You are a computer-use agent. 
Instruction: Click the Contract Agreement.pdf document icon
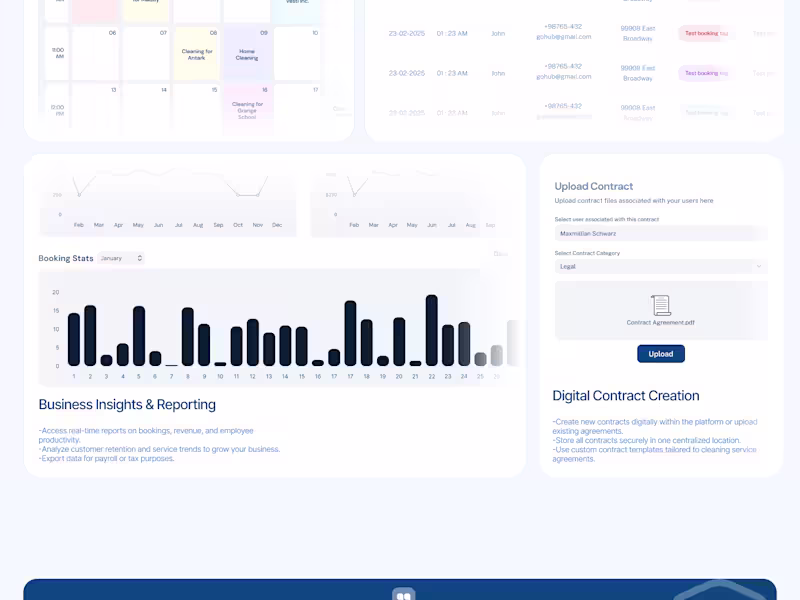661,305
